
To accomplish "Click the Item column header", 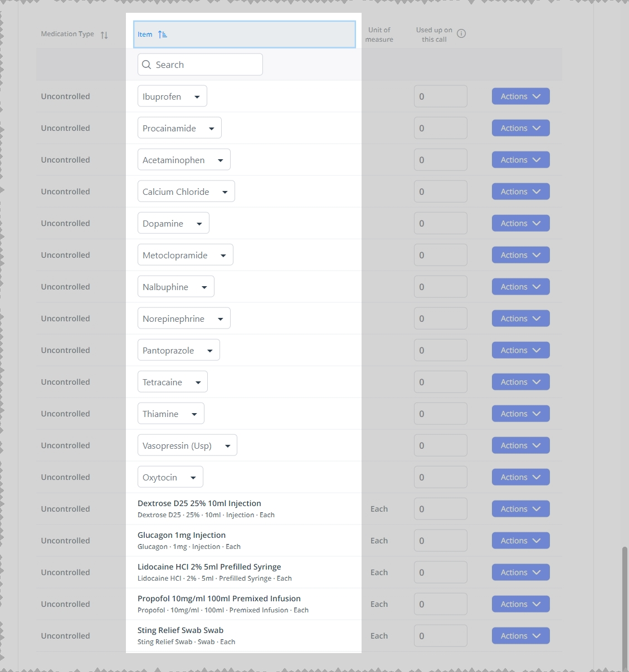I will click(244, 35).
